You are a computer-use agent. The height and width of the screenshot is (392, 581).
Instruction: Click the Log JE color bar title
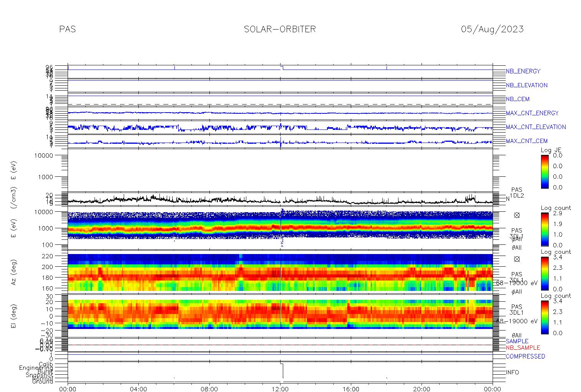pos(551,150)
